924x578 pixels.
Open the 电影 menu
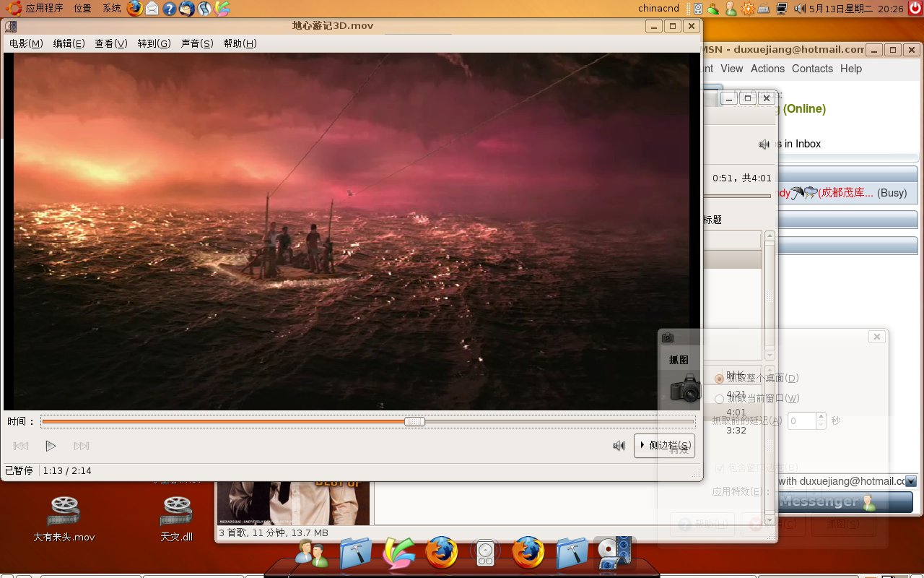point(27,43)
